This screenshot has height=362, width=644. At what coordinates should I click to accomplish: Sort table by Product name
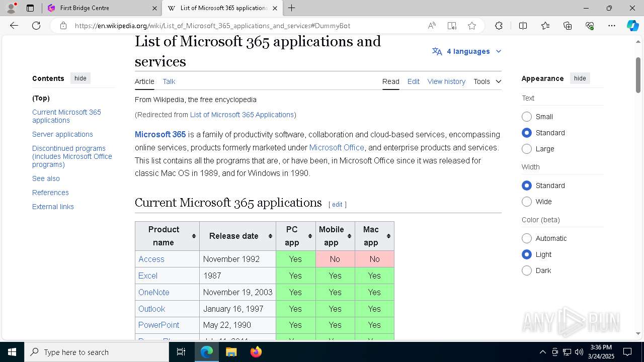pyautogui.click(x=167, y=236)
